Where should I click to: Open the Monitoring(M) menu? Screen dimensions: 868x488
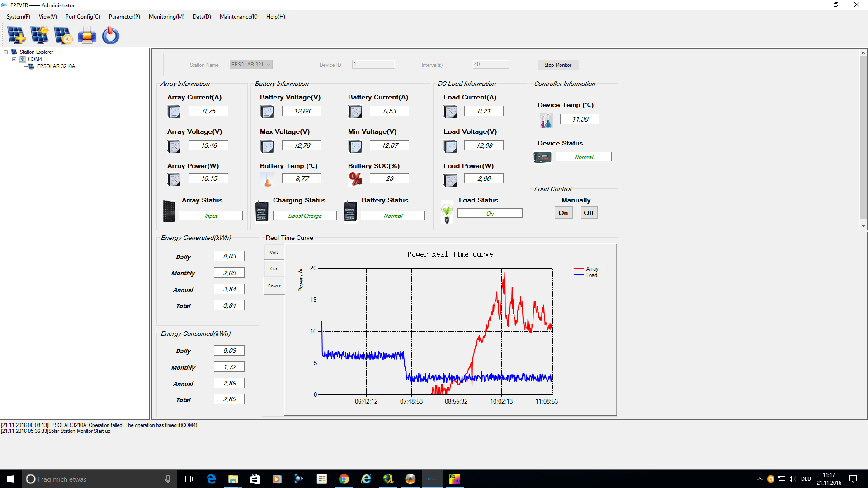166,17
